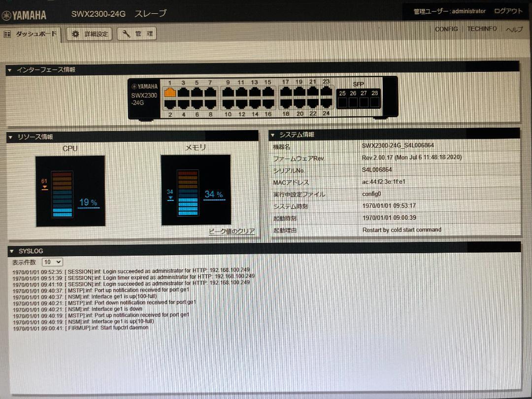Click Interface ge1 is up(100-full) entry
This screenshot has width=532, height=399.
coord(85,297)
